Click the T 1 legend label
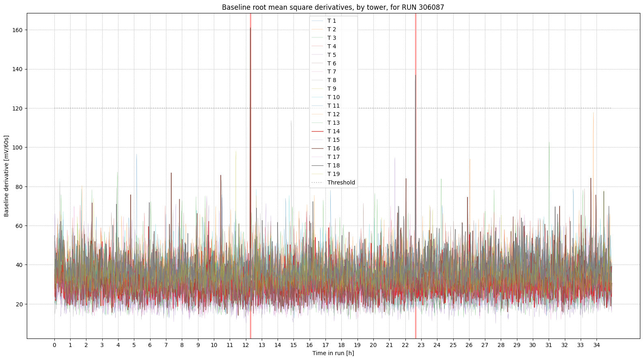644x360 pixels. point(332,21)
